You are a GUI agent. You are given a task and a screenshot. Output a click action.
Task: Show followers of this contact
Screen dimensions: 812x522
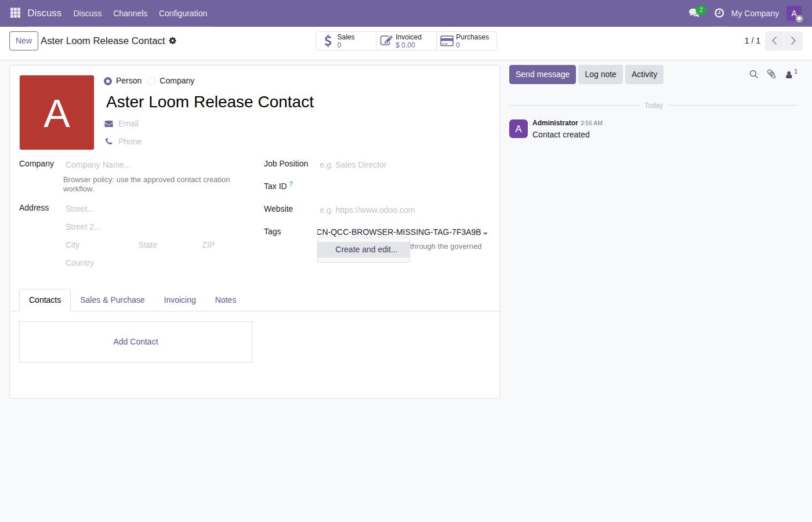click(x=791, y=74)
